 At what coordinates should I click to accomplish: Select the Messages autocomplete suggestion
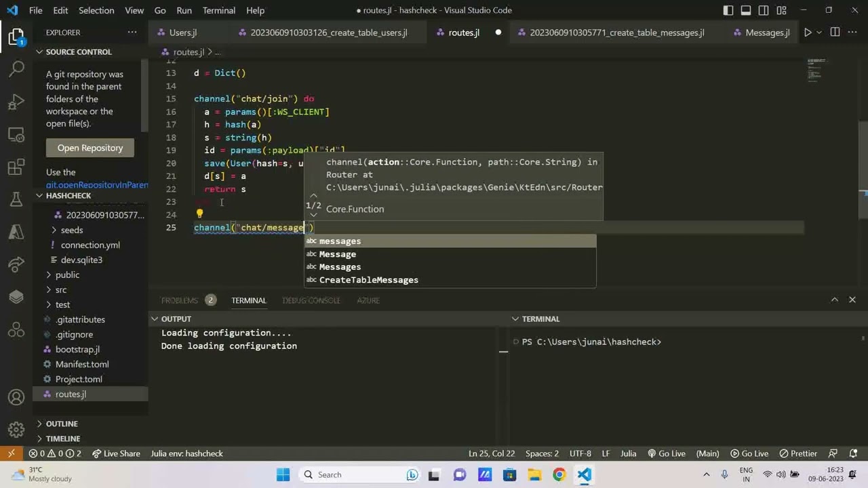pyautogui.click(x=450, y=267)
